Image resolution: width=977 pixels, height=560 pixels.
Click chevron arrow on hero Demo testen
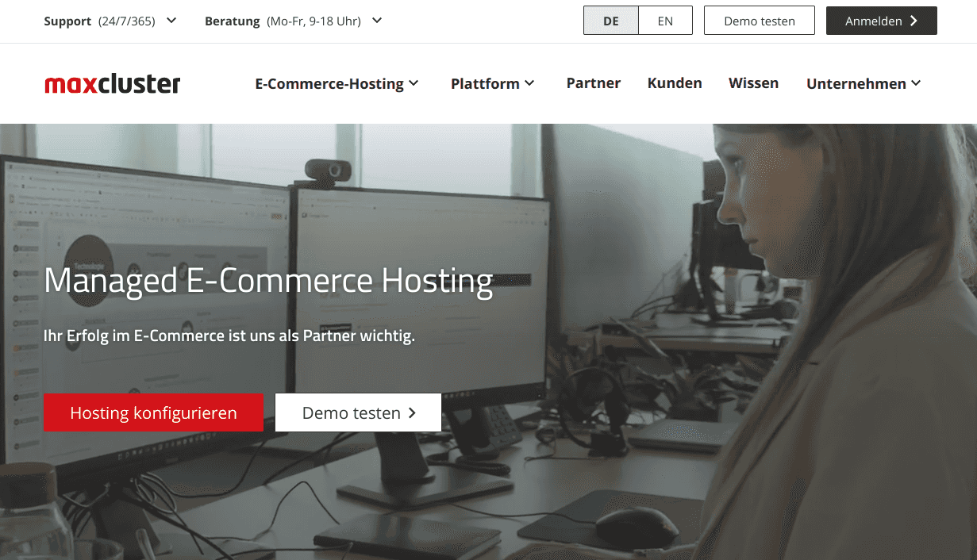[412, 413]
